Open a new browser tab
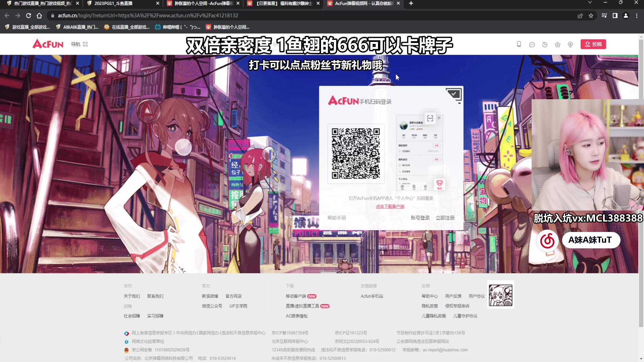Screen dimensions: 644x362 point(411,3)
